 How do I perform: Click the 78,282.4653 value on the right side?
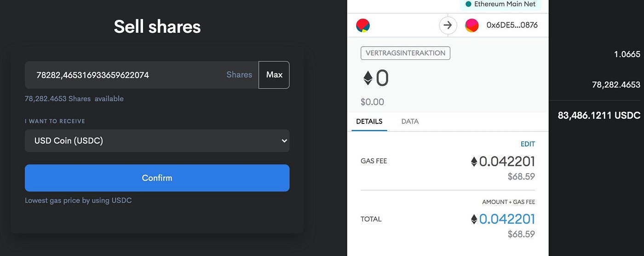(x=616, y=85)
